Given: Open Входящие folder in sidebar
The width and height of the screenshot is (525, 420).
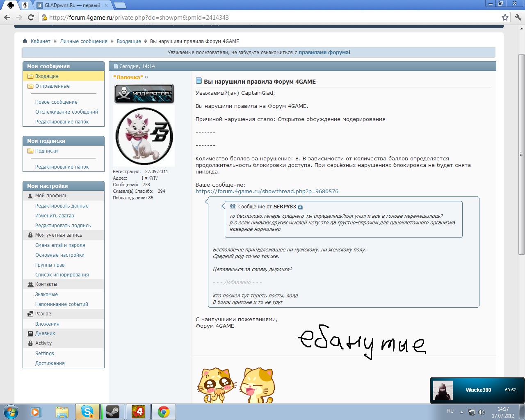Looking at the screenshot, I should pyautogui.click(x=47, y=76).
